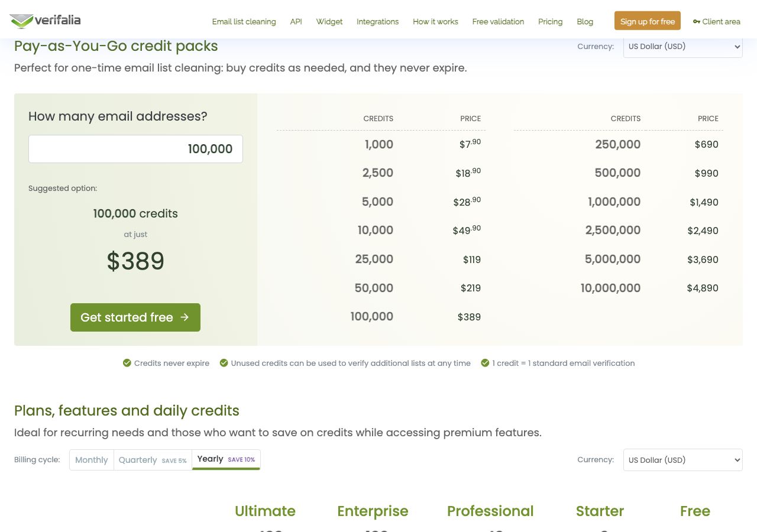Select Yearly billing cycle
This screenshot has width=757, height=532.
226,459
